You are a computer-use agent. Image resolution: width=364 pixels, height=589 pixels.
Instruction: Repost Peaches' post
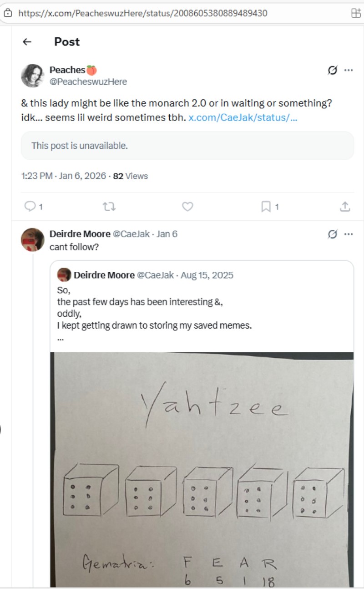pyautogui.click(x=109, y=207)
